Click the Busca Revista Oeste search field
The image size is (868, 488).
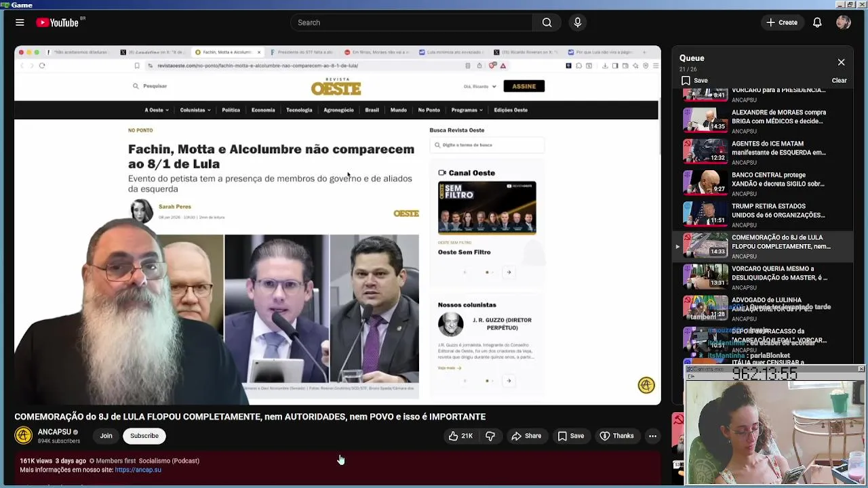pyautogui.click(x=487, y=145)
